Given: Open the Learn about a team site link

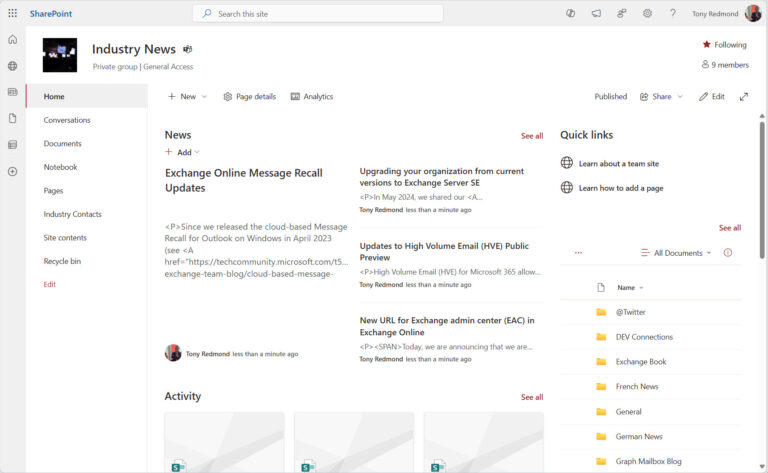Looking at the screenshot, I should pyautogui.click(x=618, y=163).
